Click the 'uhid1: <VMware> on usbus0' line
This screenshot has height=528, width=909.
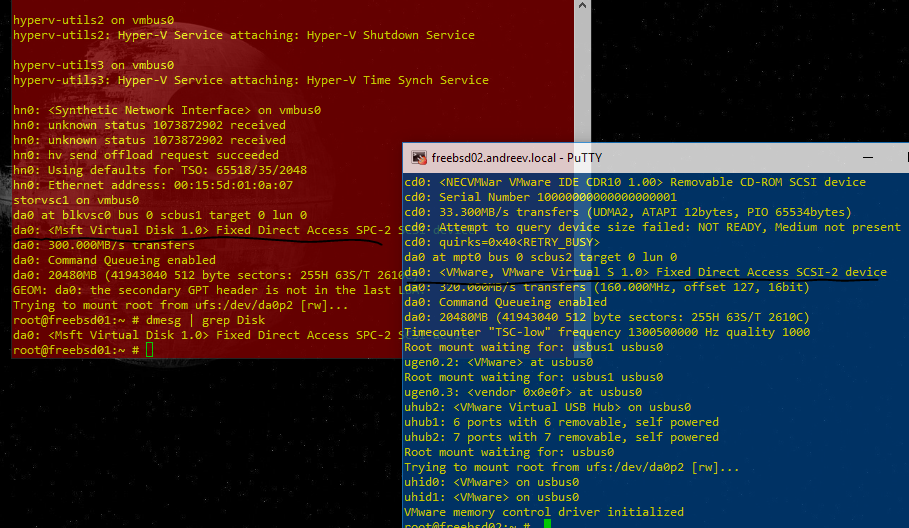tap(492, 497)
